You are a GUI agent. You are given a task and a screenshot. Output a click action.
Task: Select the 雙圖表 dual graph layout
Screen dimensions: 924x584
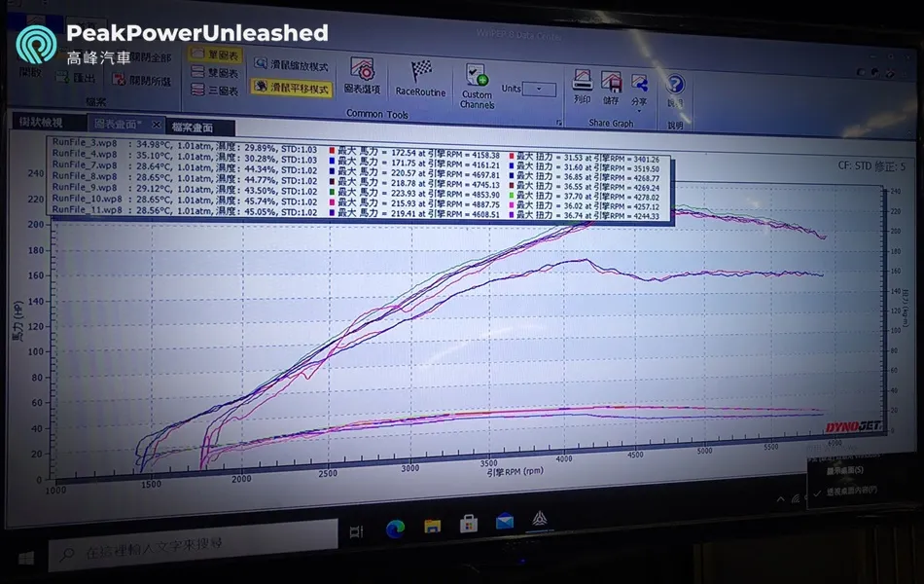click(216, 73)
